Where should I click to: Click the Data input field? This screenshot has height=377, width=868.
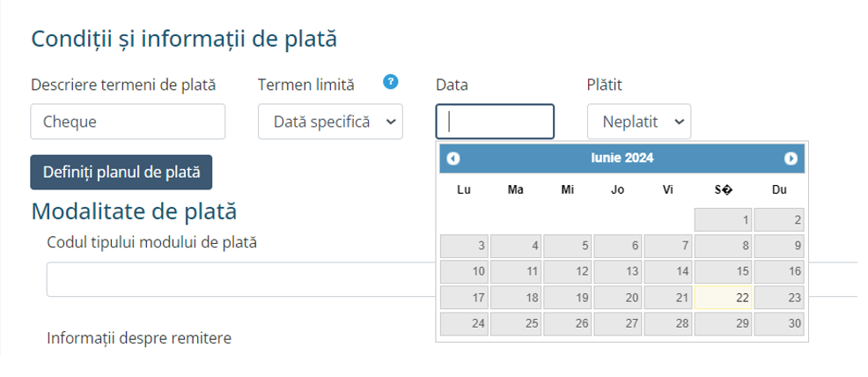[495, 122]
